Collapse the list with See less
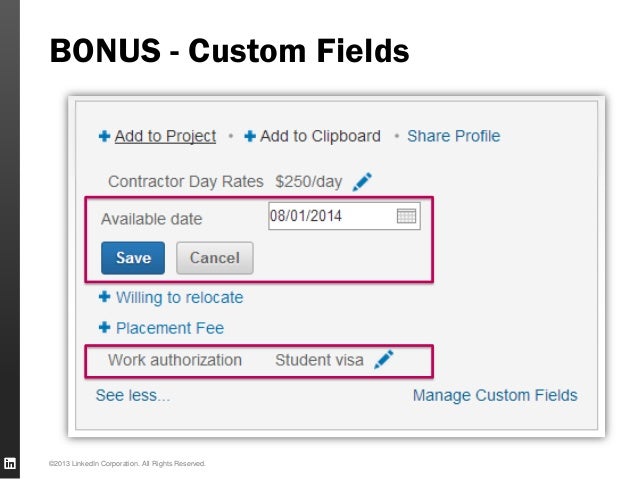 click(132, 395)
